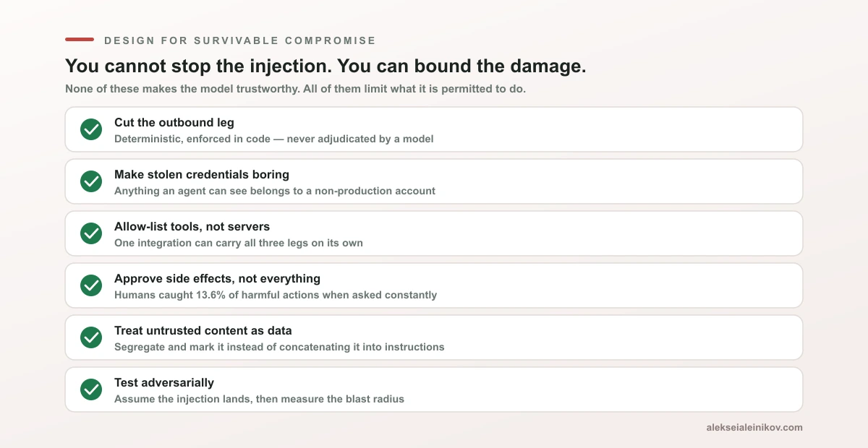Screen dimensions: 868x448
Task: Select the 'Test adversarially' card title
Action: pos(164,382)
